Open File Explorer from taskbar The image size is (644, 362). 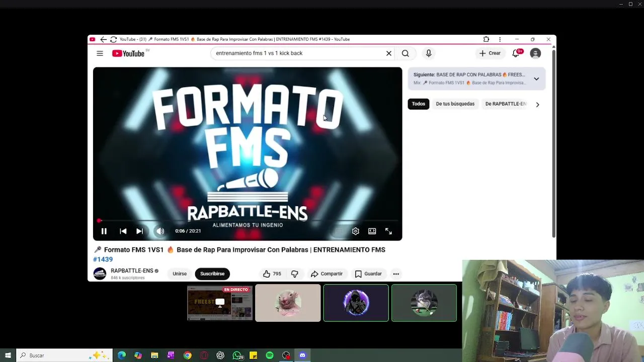154,355
